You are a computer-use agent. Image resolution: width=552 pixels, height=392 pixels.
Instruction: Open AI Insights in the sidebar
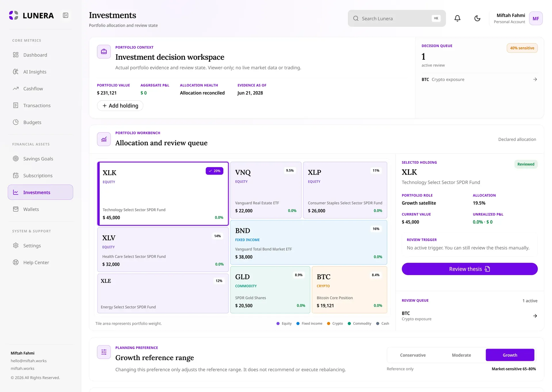coord(40,72)
